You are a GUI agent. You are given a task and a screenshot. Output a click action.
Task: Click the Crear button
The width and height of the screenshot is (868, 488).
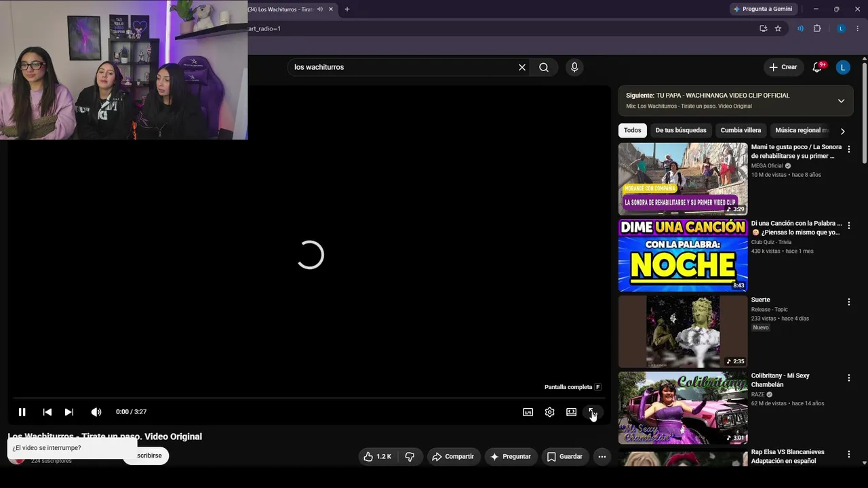(783, 67)
